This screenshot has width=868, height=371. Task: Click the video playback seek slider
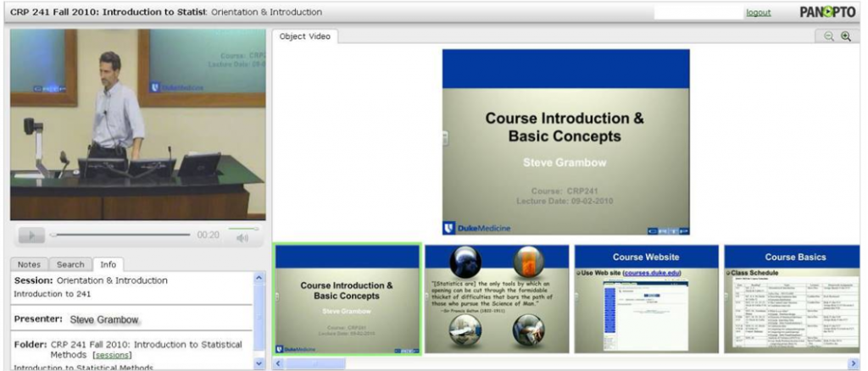(120, 235)
